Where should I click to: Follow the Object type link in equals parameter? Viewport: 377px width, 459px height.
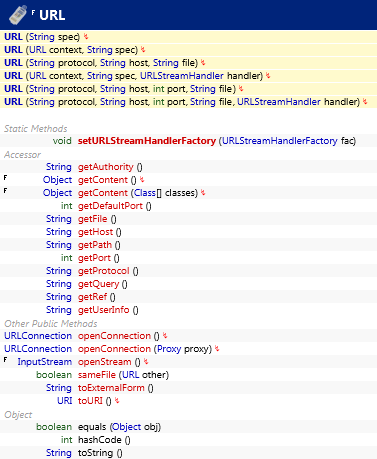tap(126, 427)
